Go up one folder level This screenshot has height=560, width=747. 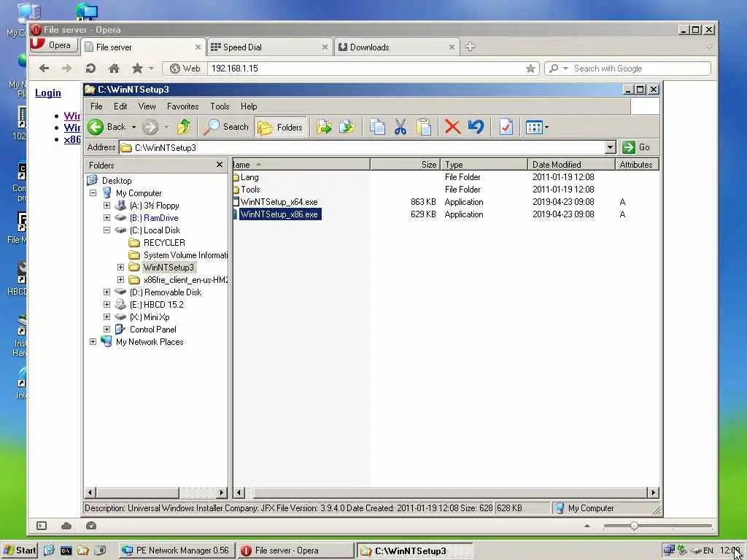(184, 127)
